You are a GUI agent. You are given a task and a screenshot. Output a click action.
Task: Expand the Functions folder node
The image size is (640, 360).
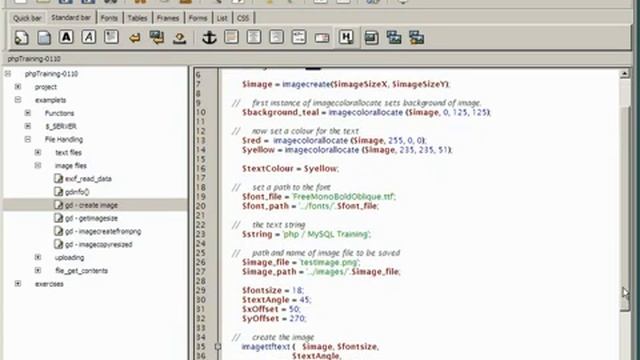coord(28,113)
